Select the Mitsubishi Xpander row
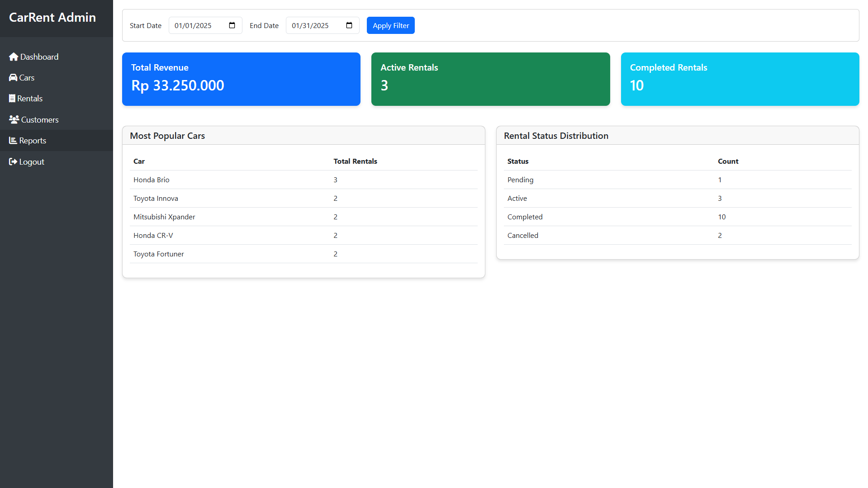The image size is (868, 488). [304, 217]
